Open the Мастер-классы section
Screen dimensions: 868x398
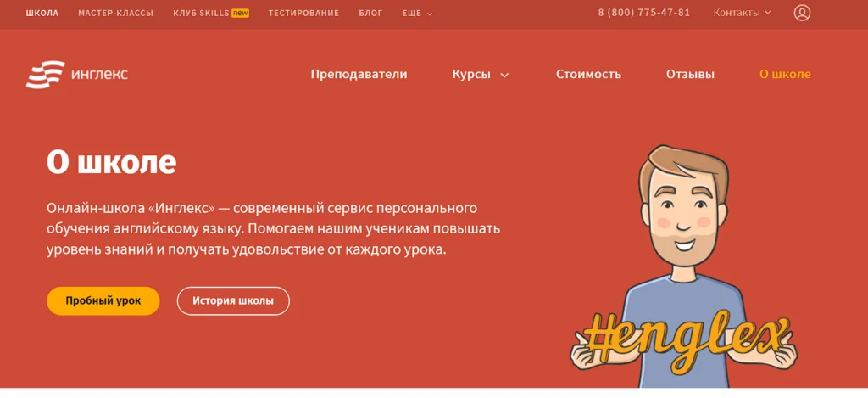[115, 14]
